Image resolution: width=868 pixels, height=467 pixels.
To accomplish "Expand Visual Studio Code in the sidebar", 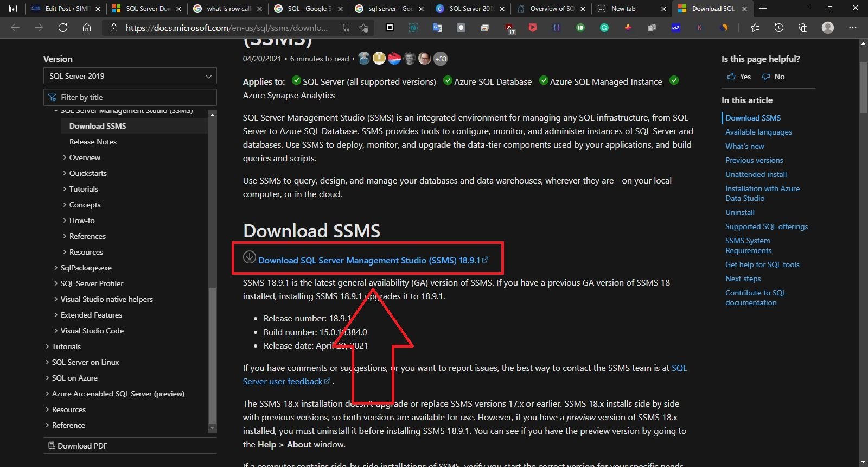I will coord(56,331).
